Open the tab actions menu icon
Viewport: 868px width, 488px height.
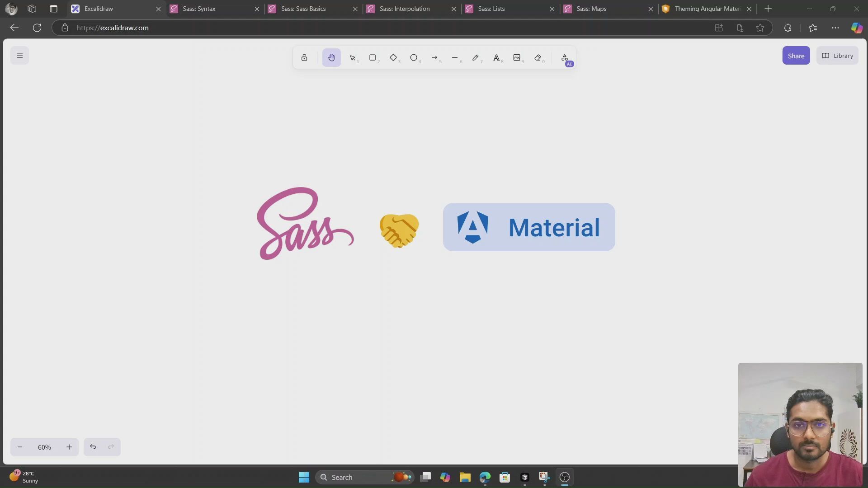pos(53,9)
